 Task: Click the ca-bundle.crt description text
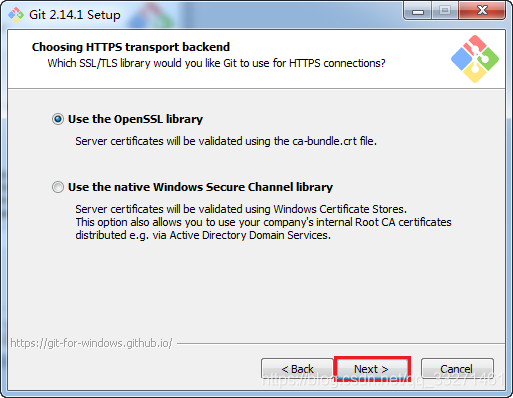pyautogui.click(x=226, y=141)
